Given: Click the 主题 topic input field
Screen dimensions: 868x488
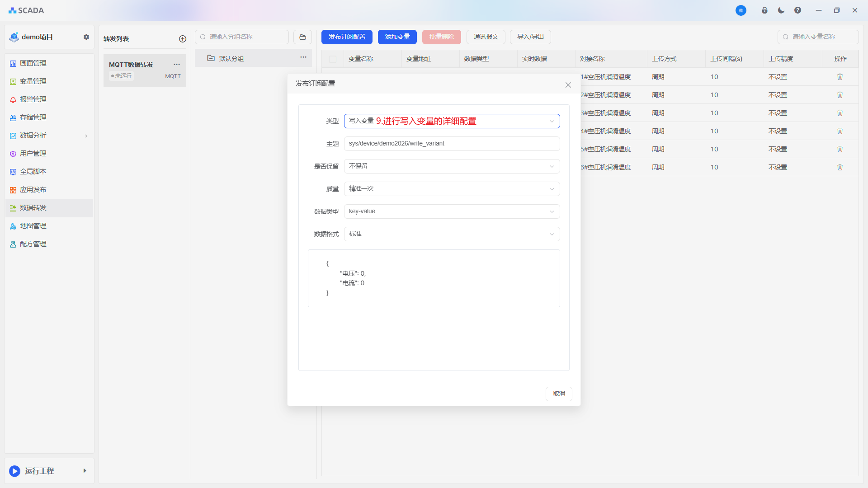Looking at the screenshot, I should tap(452, 144).
